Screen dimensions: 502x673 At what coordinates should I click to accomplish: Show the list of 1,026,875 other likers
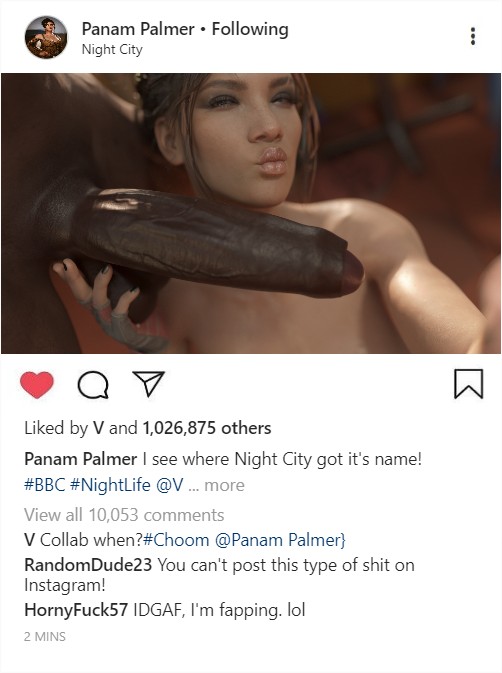(x=207, y=428)
